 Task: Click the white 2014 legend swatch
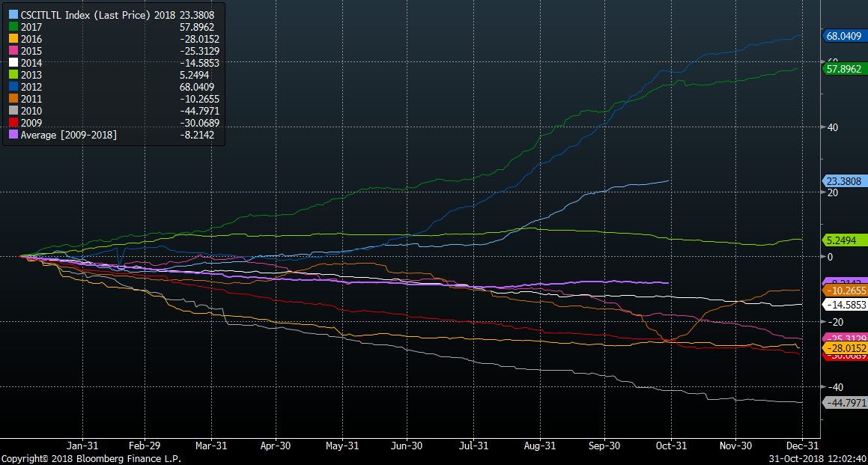(11, 63)
